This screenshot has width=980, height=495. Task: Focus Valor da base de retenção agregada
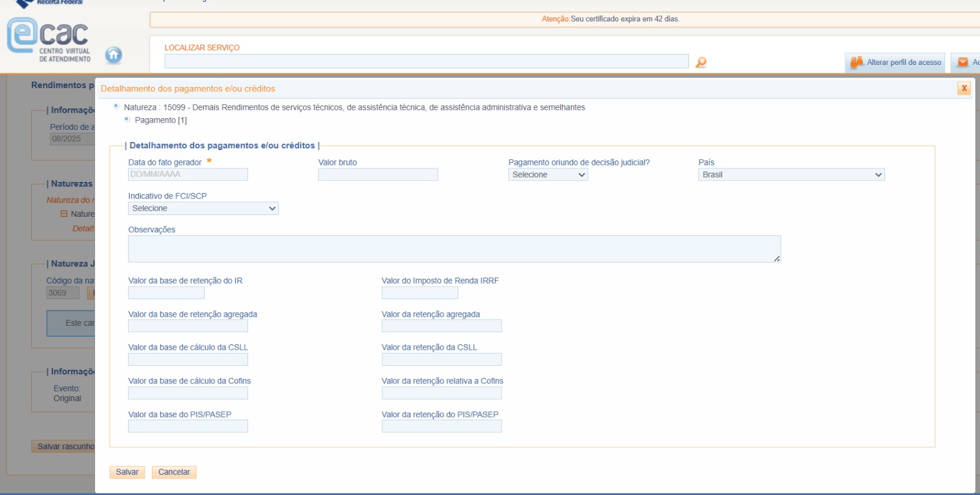point(188,326)
